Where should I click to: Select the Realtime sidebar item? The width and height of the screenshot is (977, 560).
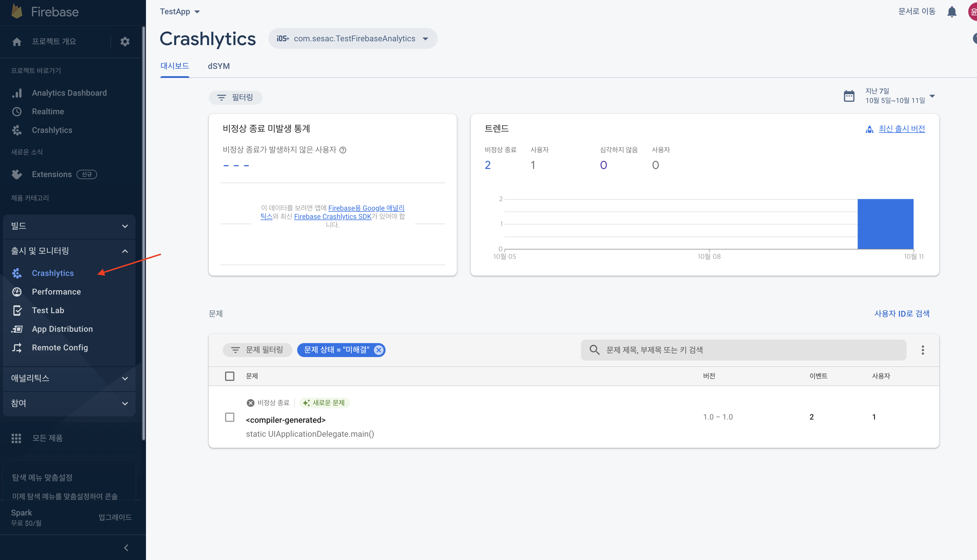click(x=48, y=112)
